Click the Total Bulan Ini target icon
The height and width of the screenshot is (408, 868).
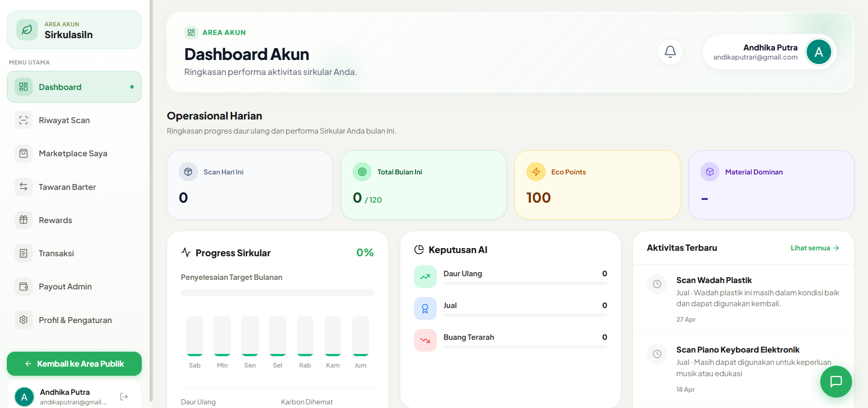coord(362,172)
